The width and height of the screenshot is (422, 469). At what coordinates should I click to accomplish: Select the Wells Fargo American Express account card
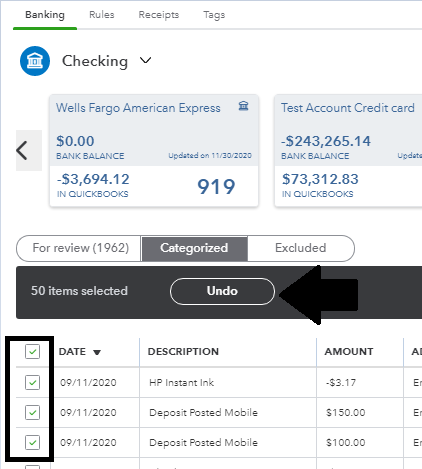(154, 151)
